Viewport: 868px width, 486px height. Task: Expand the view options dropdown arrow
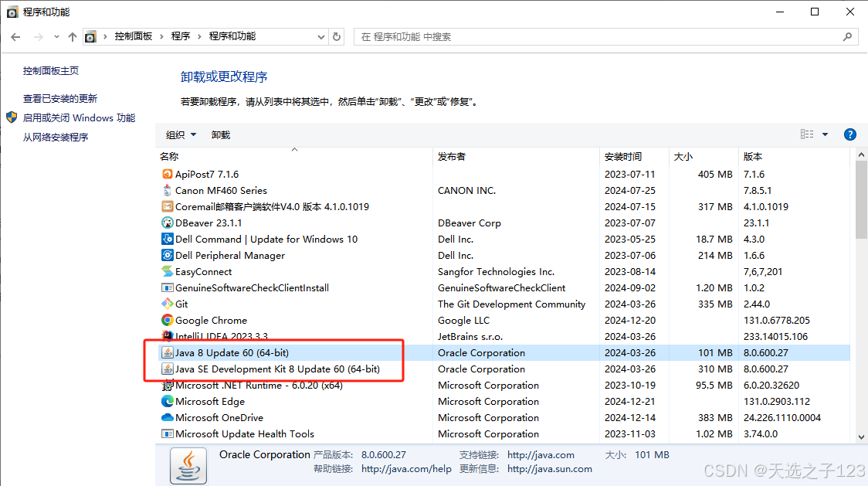[x=825, y=134]
